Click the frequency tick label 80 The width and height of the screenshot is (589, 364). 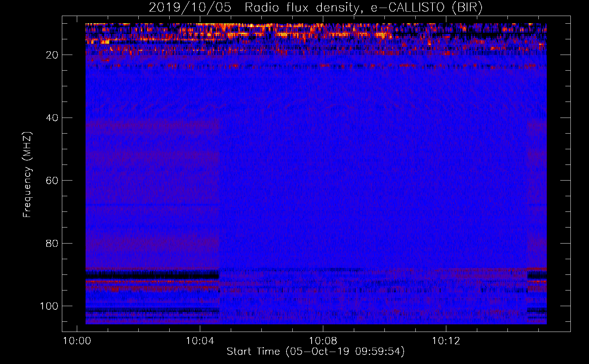coord(52,243)
